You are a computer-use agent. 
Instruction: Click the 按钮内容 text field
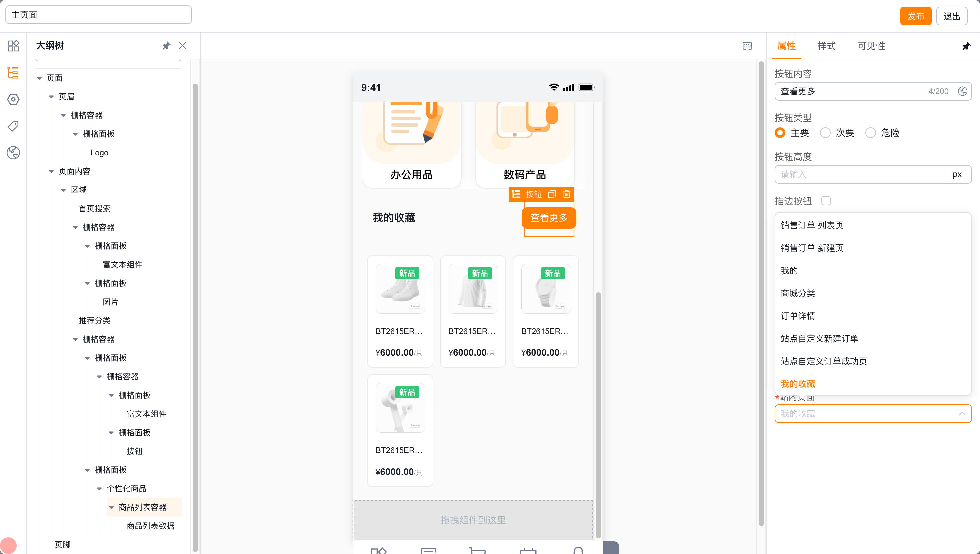864,91
